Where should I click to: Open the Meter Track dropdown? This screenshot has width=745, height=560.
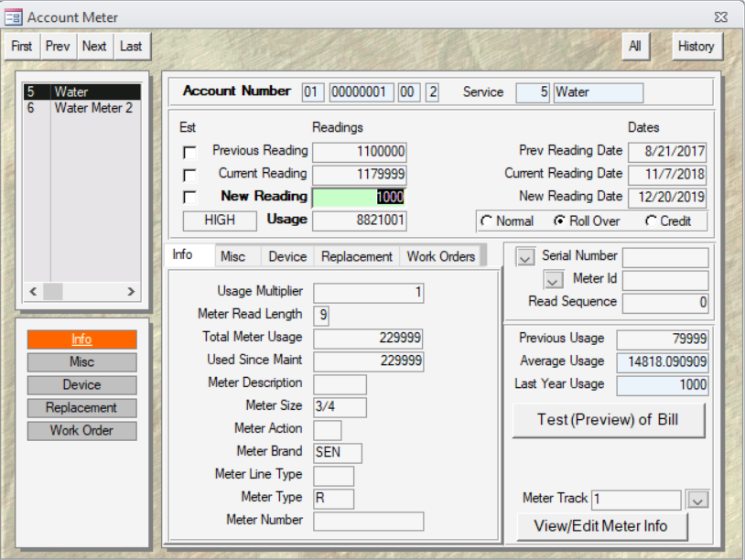click(x=696, y=500)
